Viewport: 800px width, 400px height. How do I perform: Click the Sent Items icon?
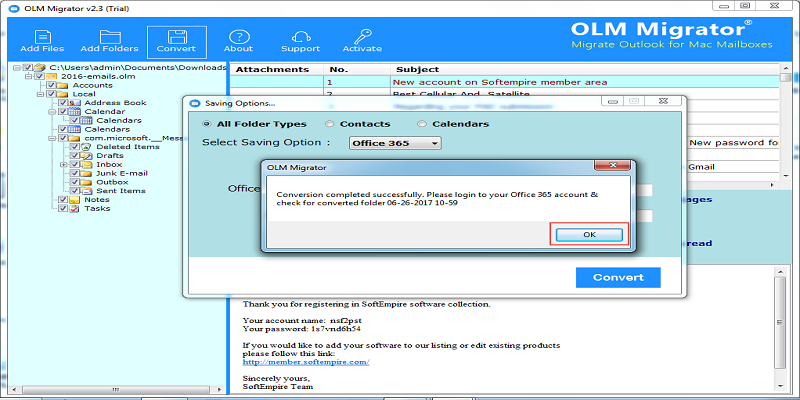(x=86, y=191)
